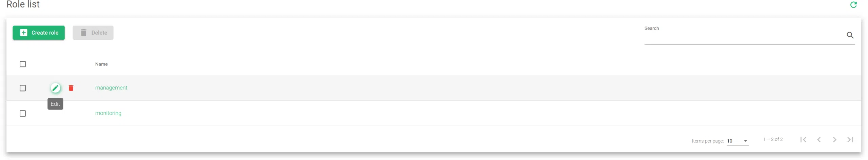Go to the next page
The image size is (868, 160).
[834, 140]
